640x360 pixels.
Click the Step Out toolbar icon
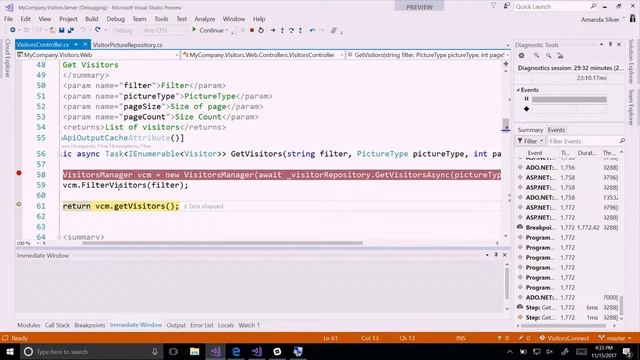click(x=300, y=30)
